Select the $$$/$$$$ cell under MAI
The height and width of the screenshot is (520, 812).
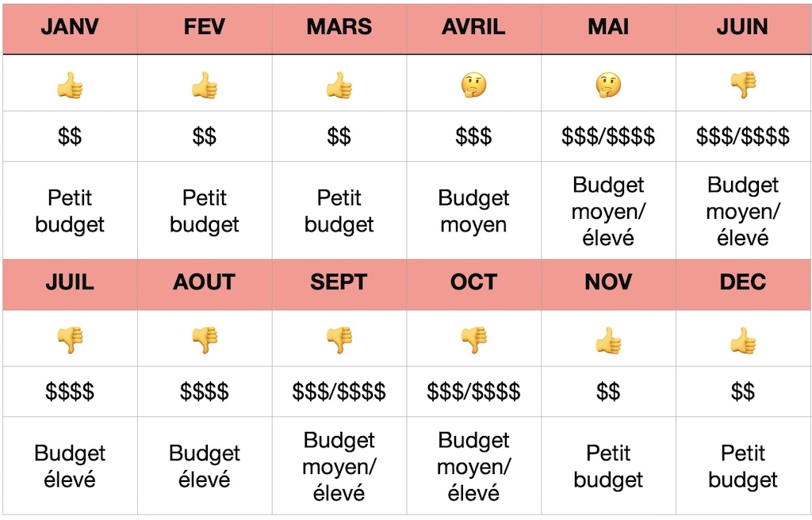point(608,136)
